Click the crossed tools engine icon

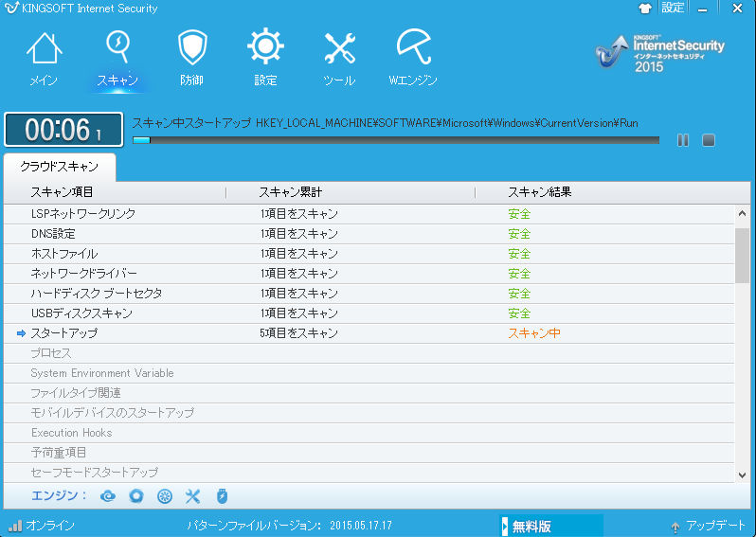193,496
